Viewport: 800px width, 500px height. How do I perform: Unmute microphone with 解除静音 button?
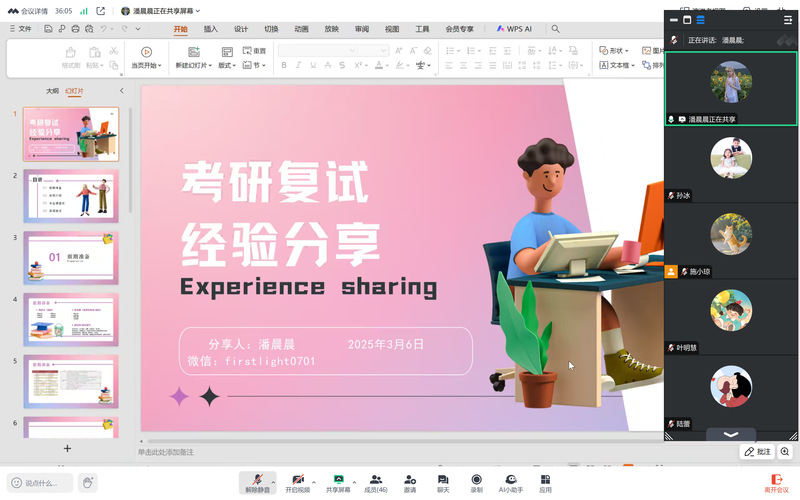coord(259,481)
